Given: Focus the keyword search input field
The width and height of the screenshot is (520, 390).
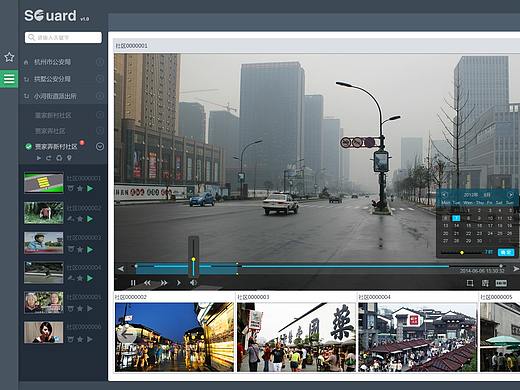Looking at the screenshot, I should [x=63, y=37].
